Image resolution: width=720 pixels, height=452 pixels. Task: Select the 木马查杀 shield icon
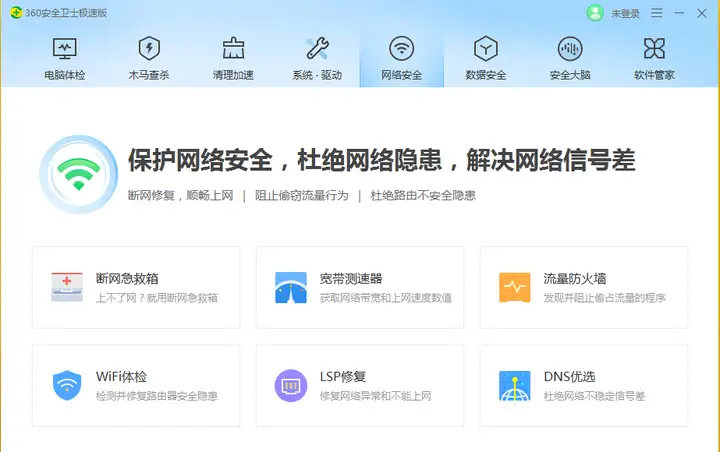(x=149, y=48)
